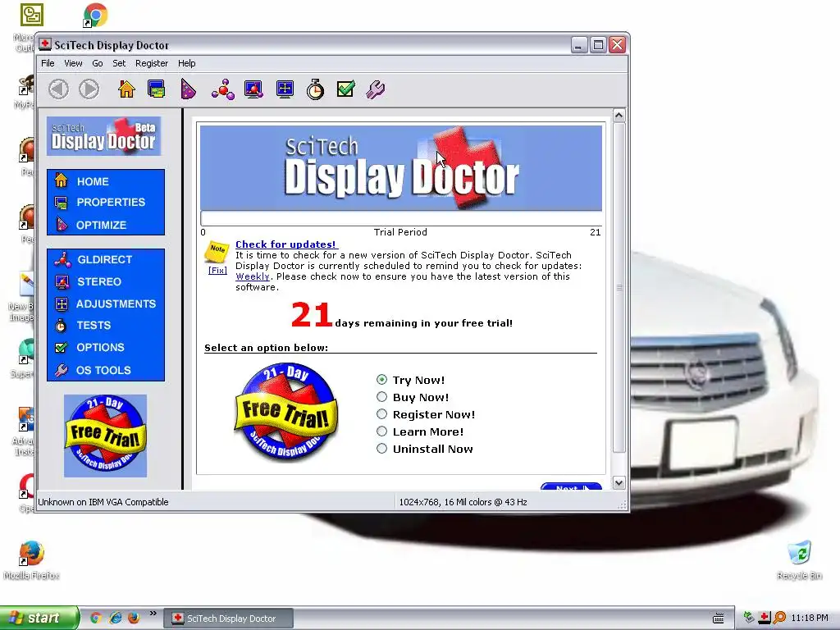Launch Internet Explorer from quick launch bar
The height and width of the screenshot is (630, 840).
click(115, 618)
